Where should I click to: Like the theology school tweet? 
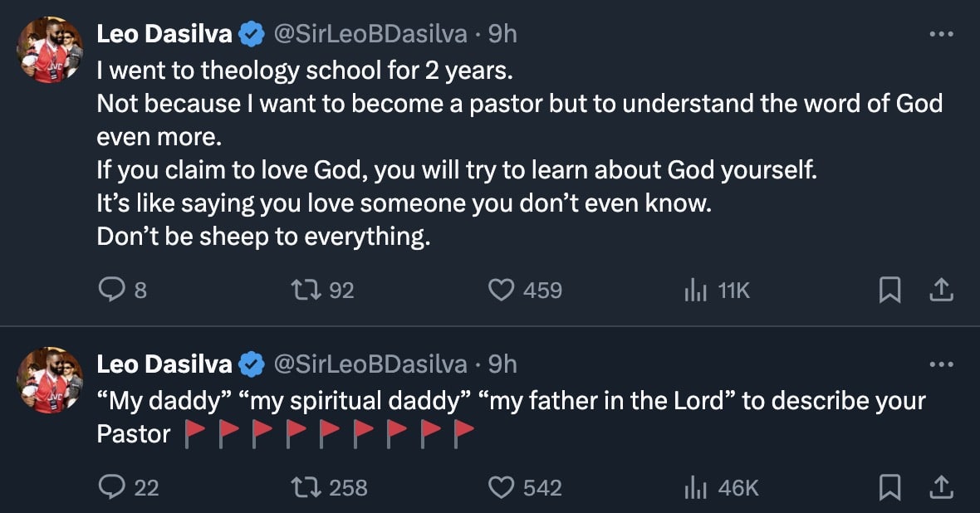(500, 290)
